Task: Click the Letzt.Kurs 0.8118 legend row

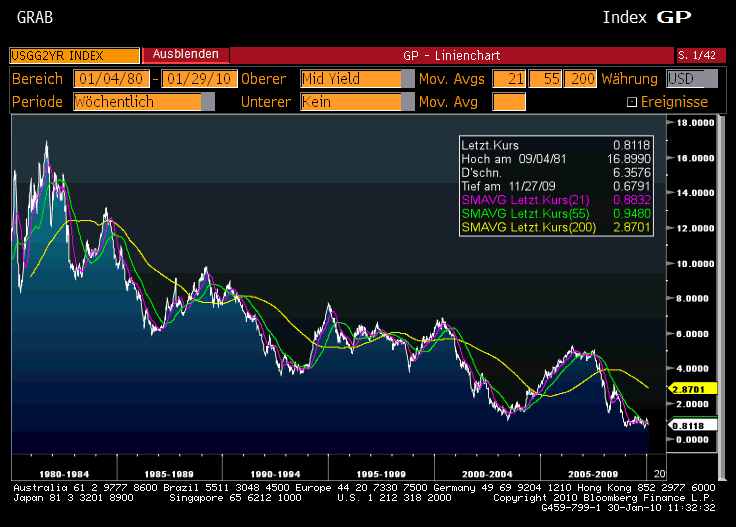Action: (x=556, y=145)
